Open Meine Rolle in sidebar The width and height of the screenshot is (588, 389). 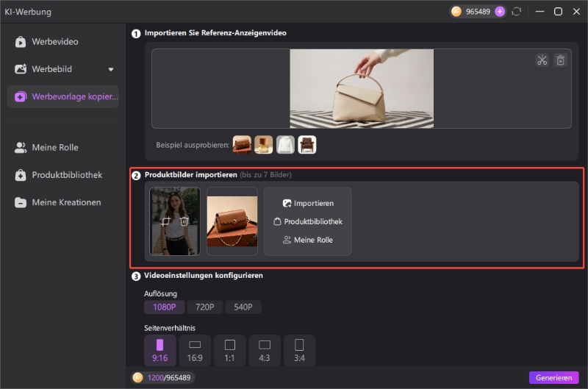[62, 147]
